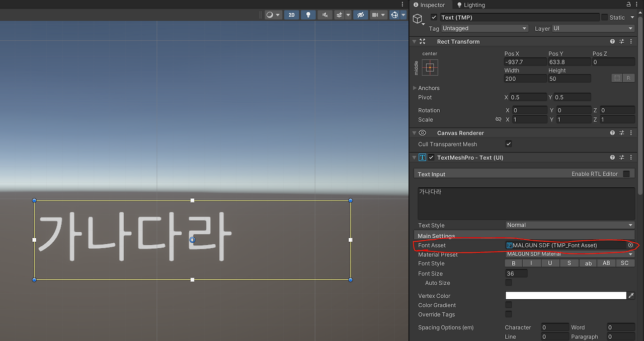Click the Static button
The width and height of the screenshot is (644, 341).
pos(616,17)
